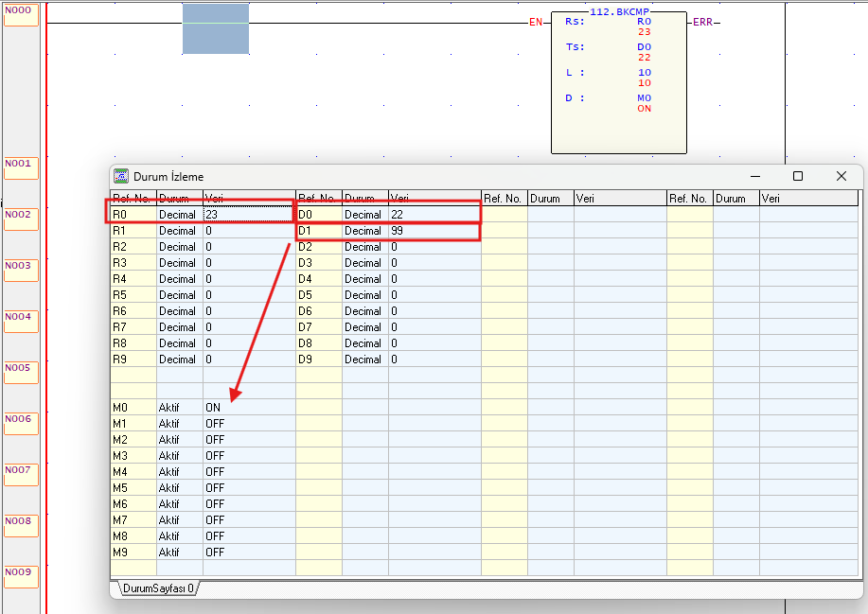Open the R1 Decimal format cell
The height and width of the screenshot is (614, 868).
tap(178, 231)
